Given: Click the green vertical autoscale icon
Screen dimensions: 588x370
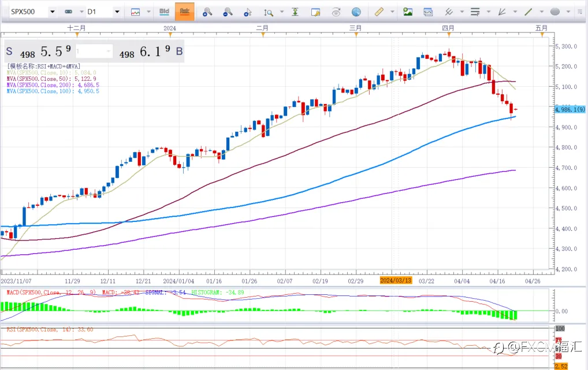Looking at the screenshot, I should pos(296,12).
